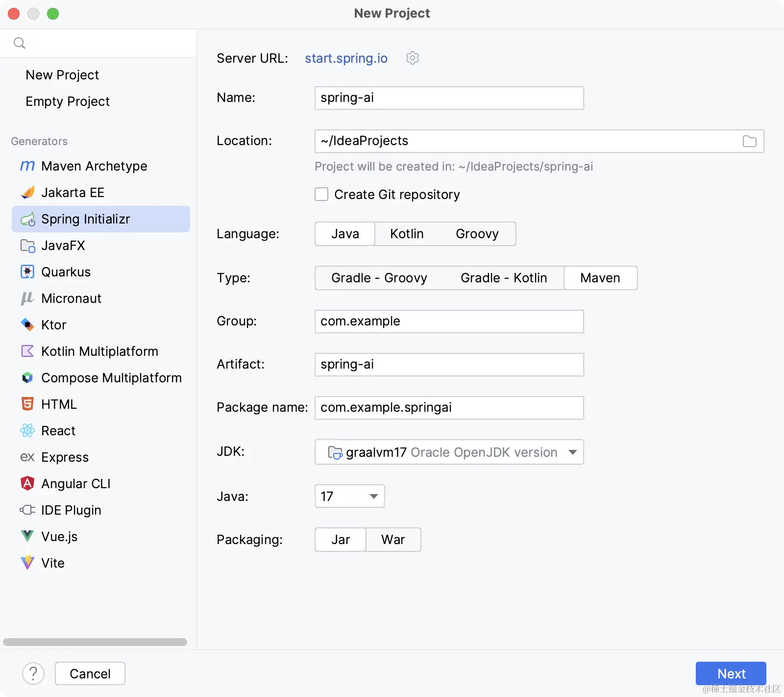Choose Maven build type

pyautogui.click(x=600, y=278)
